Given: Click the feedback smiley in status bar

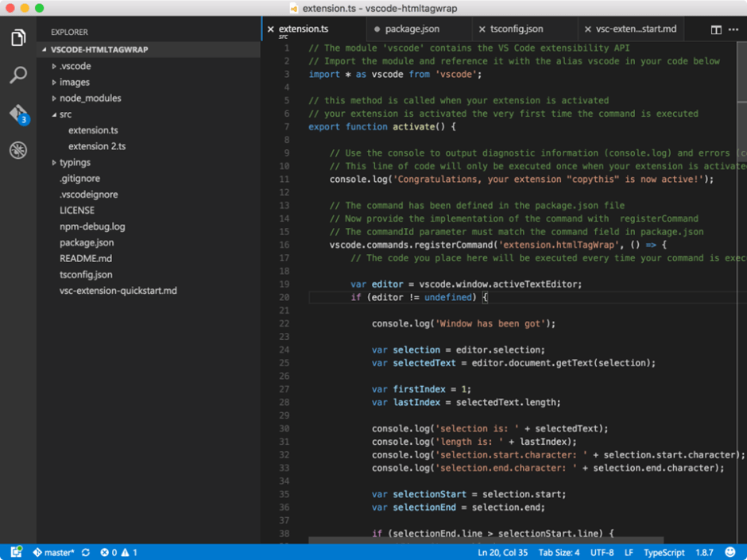Looking at the screenshot, I should [730, 552].
